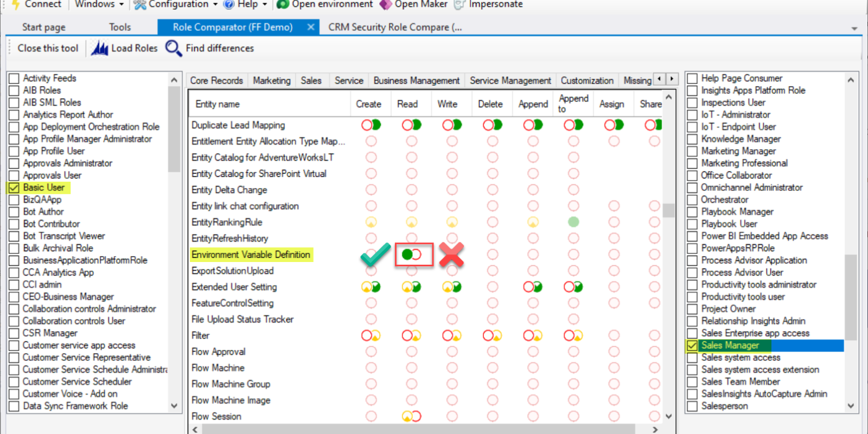
Task: Switch to the Business Management tab
Action: [x=416, y=80]
